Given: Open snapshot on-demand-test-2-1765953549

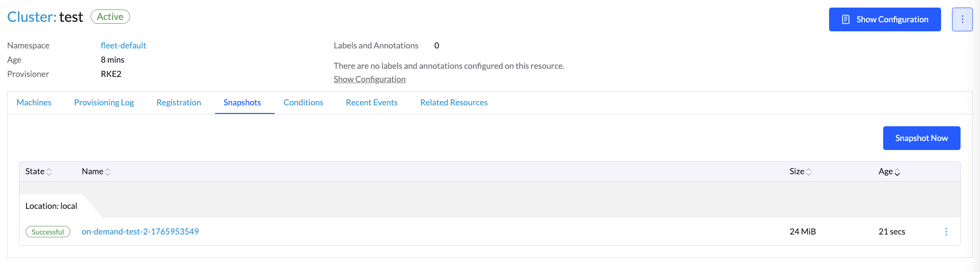Looking at the screenshot, I should pos(140,232).
